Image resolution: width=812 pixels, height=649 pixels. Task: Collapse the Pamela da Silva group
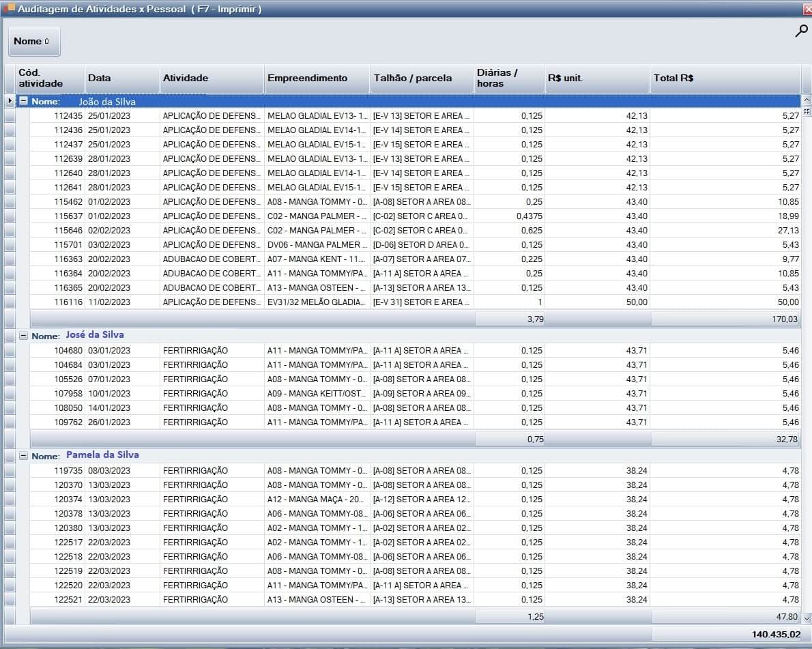coord(23,456)
